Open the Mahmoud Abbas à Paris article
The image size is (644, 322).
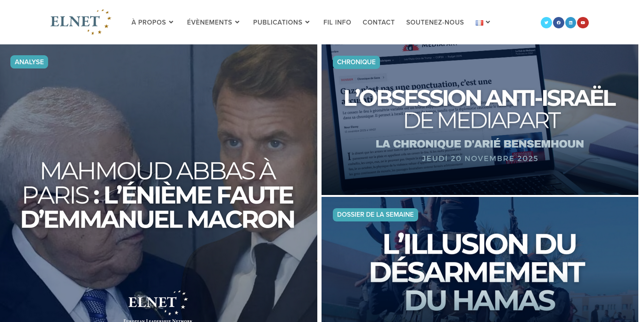pos(157,195)
